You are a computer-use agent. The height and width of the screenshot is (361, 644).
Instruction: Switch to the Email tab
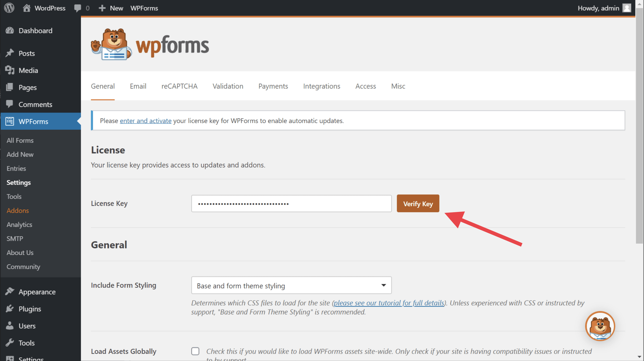138,86
